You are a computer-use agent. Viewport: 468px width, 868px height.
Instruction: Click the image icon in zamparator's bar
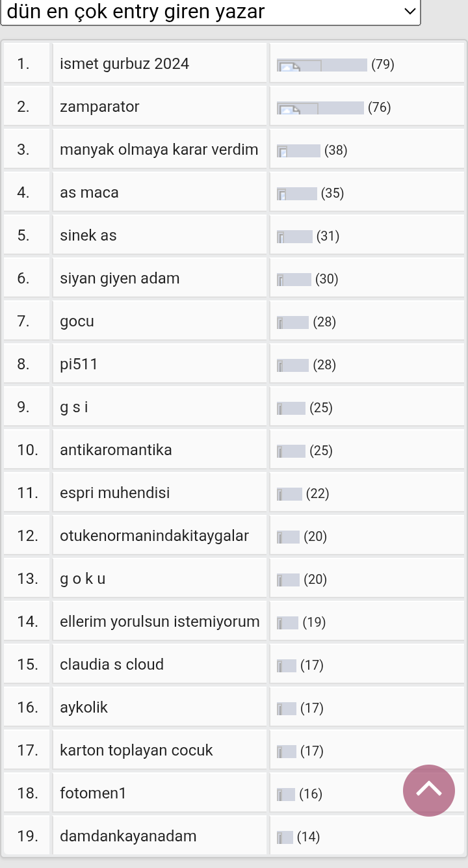click(x=289, y=109)
